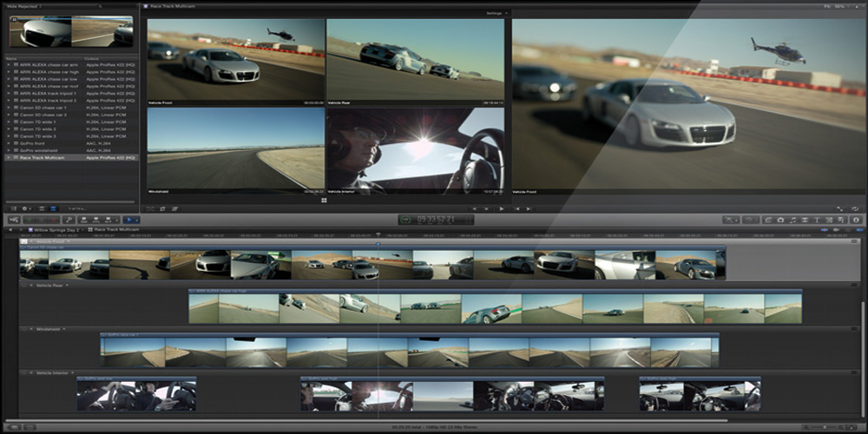
Task: Click the Import Media button in toolbar
Action: click(x=15, y=220)
